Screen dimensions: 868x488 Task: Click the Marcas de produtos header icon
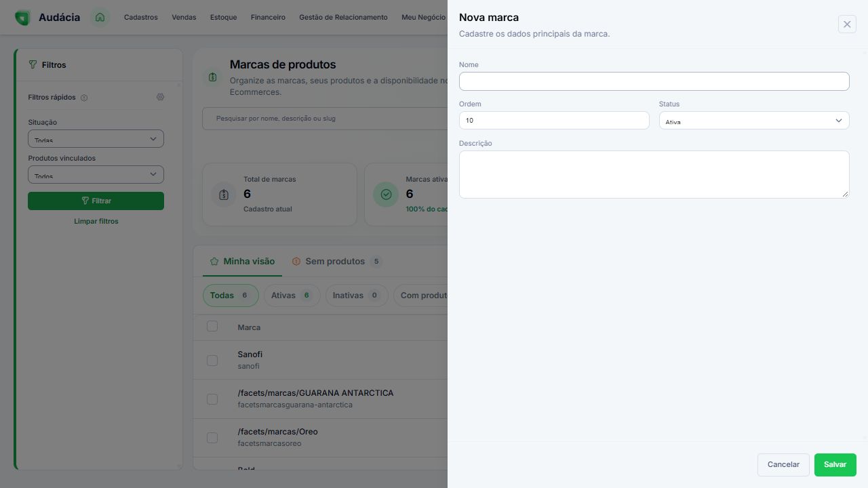click(x=213, y=77)
